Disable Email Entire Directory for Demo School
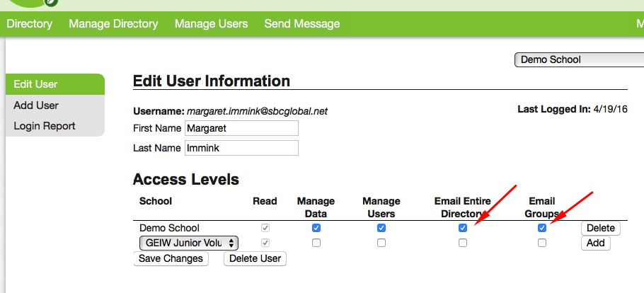Screen dimensions: 644x293 463,228
